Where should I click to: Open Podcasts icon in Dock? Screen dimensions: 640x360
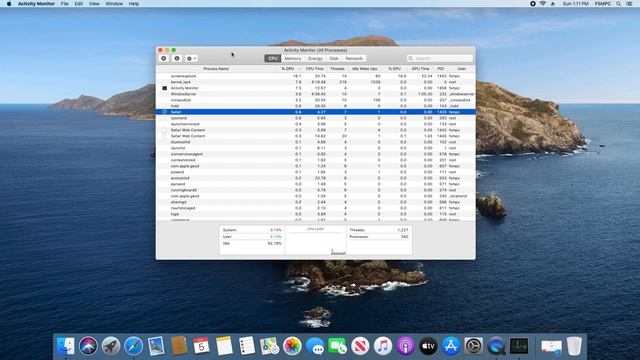[405, 346]
